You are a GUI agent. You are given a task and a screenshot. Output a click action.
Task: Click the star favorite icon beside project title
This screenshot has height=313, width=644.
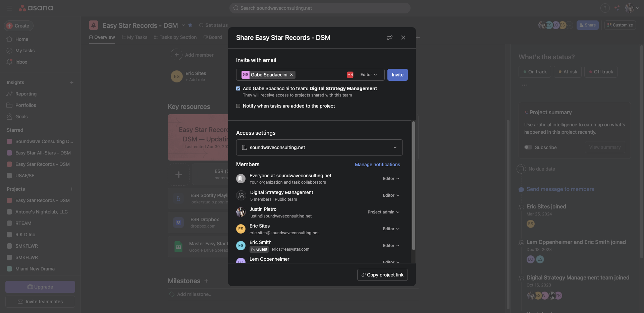click(x=190, y=25)
